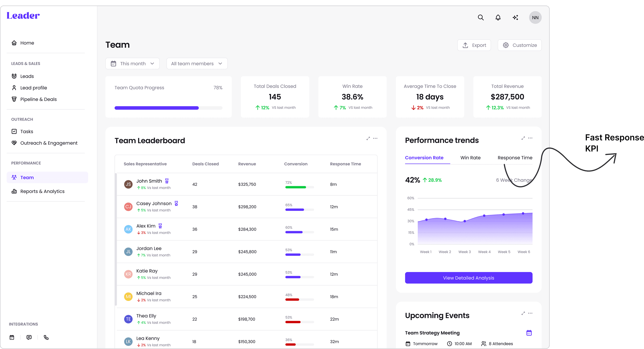The image size is (644, 349).
Task: Expand the Team Leaderboard panel
Action: click(x=368, y=138)
